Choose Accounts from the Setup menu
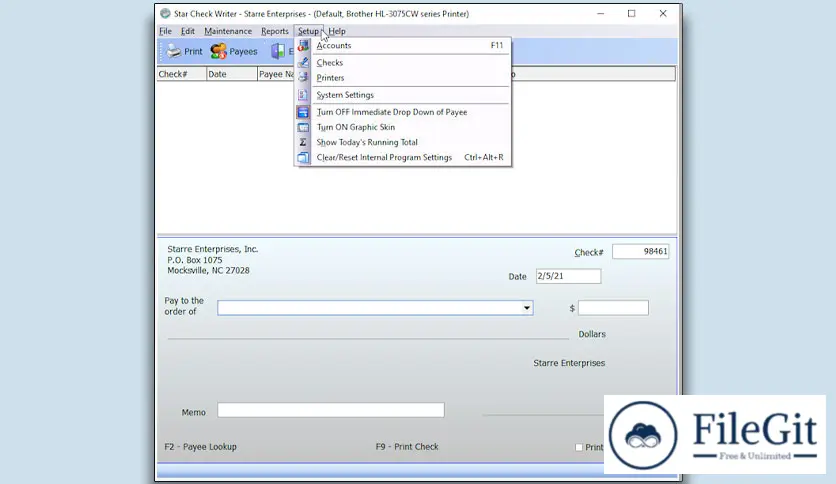 403,45
